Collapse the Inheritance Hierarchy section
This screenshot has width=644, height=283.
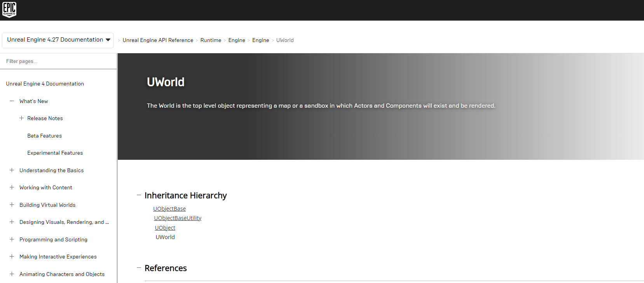pos(139,195)
